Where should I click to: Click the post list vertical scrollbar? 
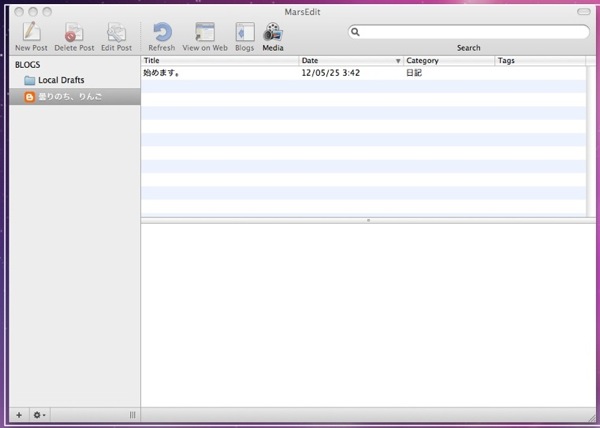(591, 141)
